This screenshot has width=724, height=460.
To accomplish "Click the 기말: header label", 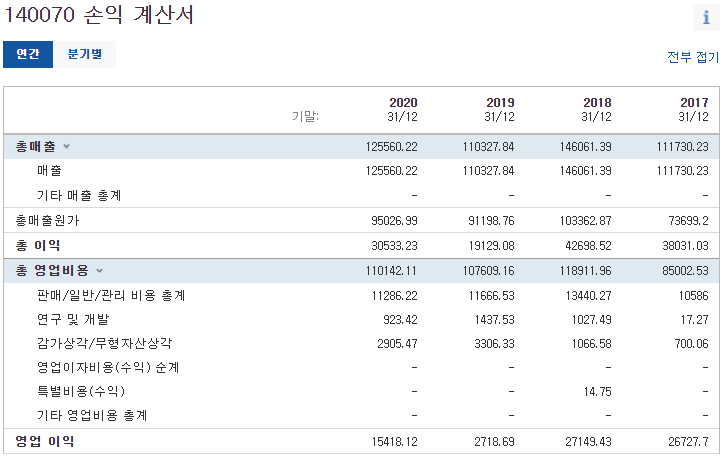I will [305, 116].
